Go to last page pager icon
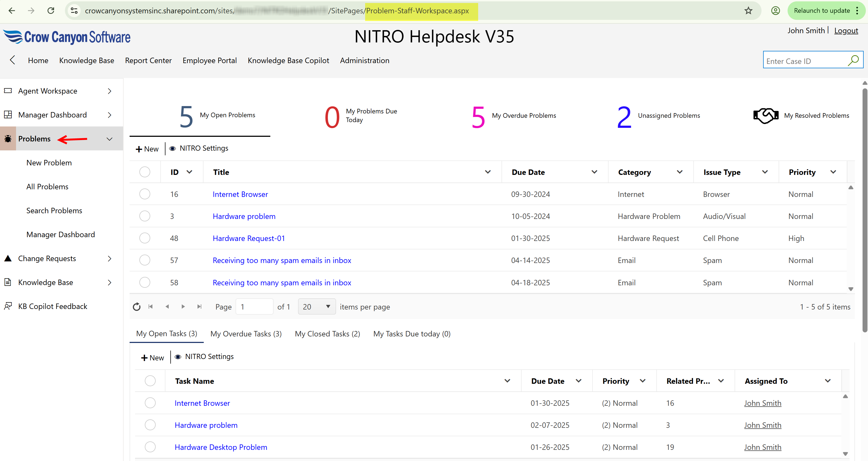 pos(199,307)
